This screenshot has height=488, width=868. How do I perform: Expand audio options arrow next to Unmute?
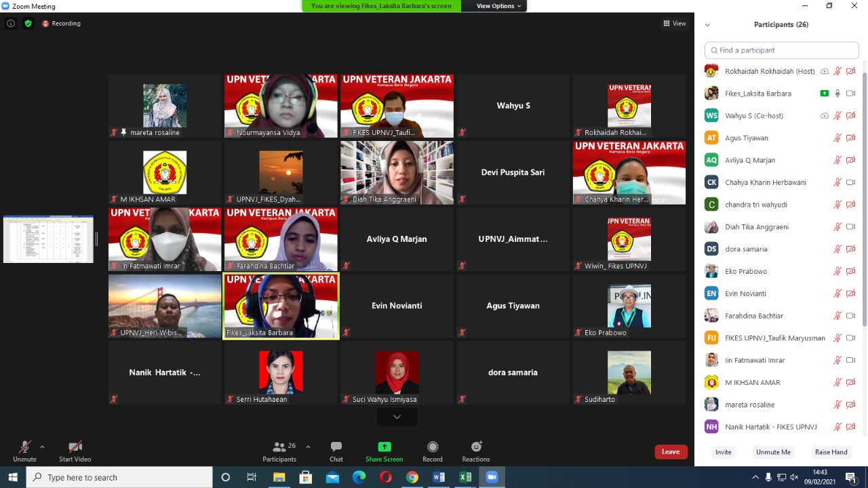pos(42,447)
